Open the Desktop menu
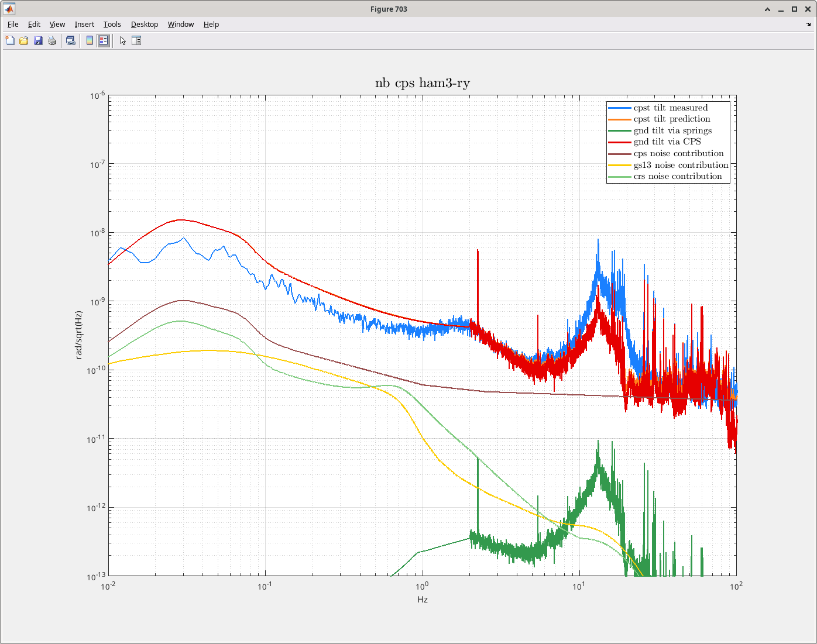Viewport: 817px width, 644px height. tap(145, 24)
